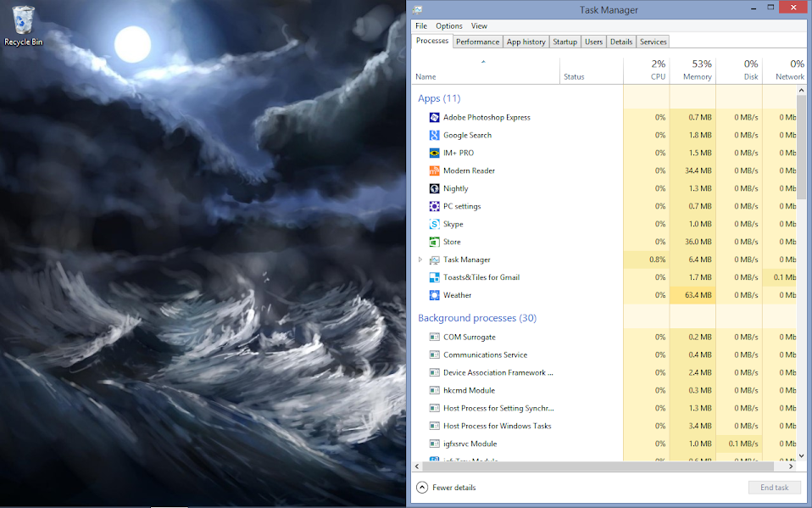Select the Nightly process name
Image resolution: width=812 pixels, height=508 pixels.
click(455, 188)
